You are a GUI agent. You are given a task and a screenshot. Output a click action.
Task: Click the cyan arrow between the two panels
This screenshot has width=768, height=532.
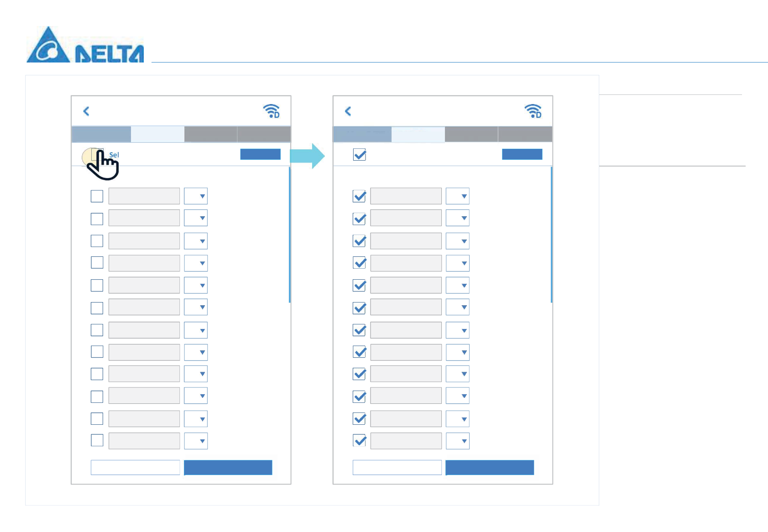pyautogui.click(x=308, y=156)
